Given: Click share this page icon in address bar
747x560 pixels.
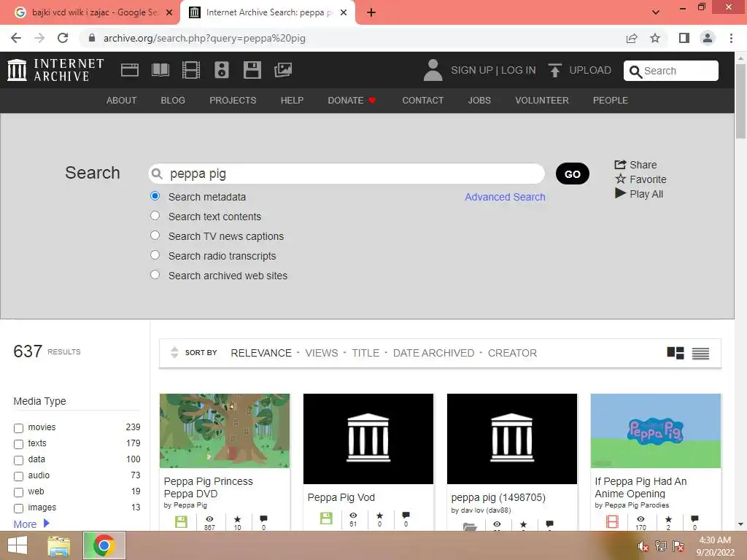Looking at the screenshot, I should [632, 38].
